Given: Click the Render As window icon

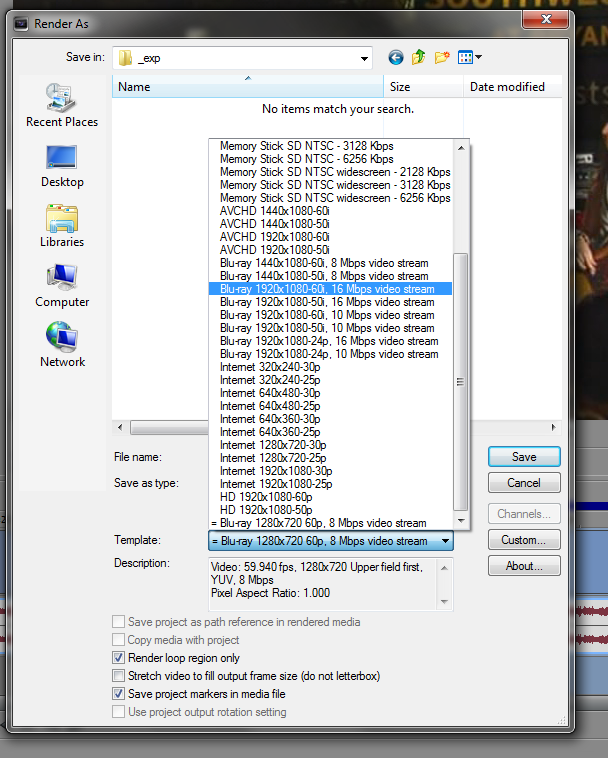Looking at the screenshot, I should point(21,24).
